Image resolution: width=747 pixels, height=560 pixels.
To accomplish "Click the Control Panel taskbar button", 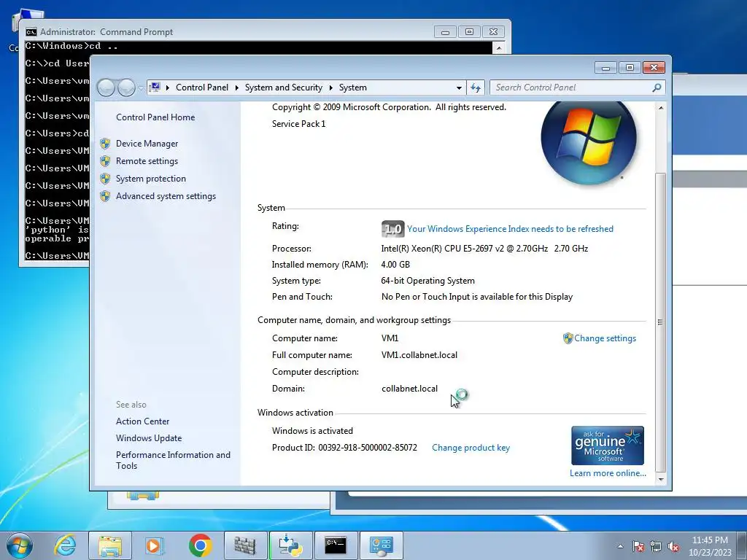I will [381, 545].
